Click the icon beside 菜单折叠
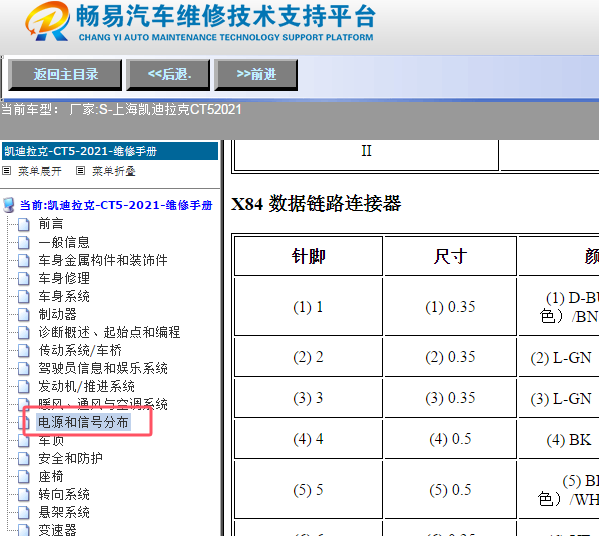Image resolution: width=599 pixels, height=536 pixels. pyautogui.click(x=80, y=171)
